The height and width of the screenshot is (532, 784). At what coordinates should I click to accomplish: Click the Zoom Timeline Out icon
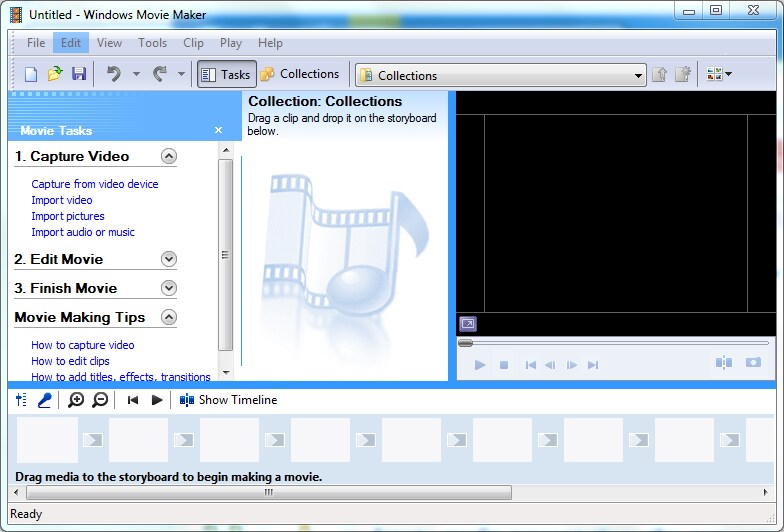[100, 400]
